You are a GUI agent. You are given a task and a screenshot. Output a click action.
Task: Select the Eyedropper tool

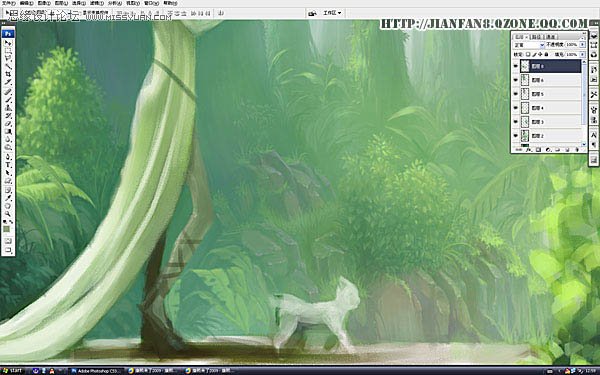tap(8, 198)
